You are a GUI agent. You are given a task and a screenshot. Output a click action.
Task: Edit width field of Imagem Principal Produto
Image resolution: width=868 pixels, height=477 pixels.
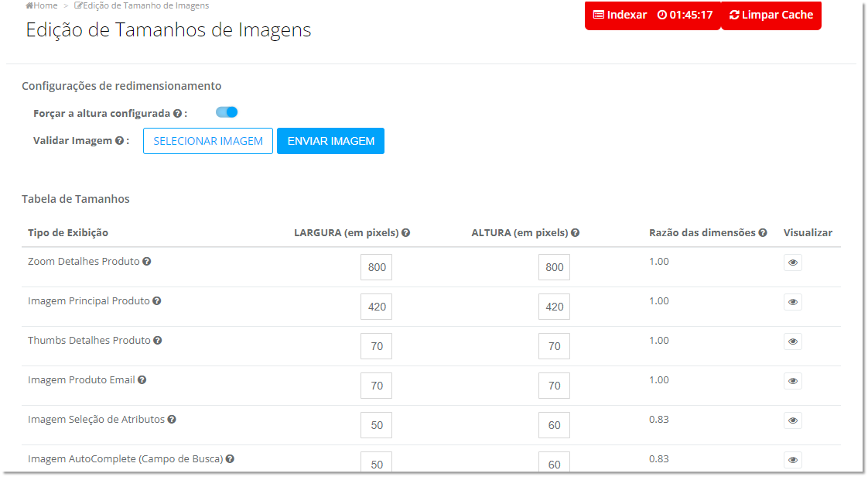(x=377, y=307)
